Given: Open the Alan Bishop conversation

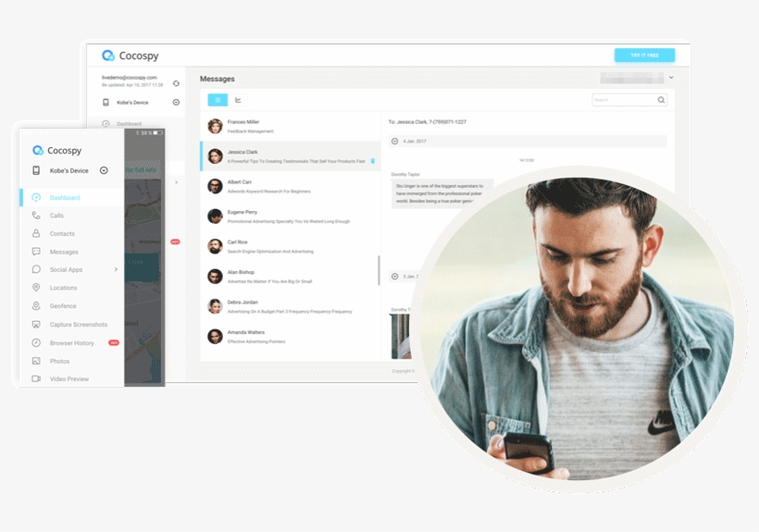Looking at the screenshot, I should pos(291,276).
